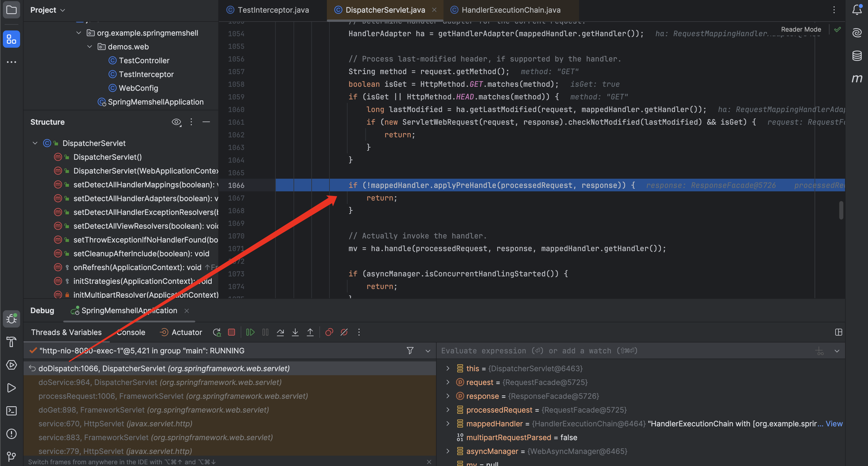Viewport: 868px width, 466px height.
Task: Click the inspections green checkmark widget
Action: point(837,29)
